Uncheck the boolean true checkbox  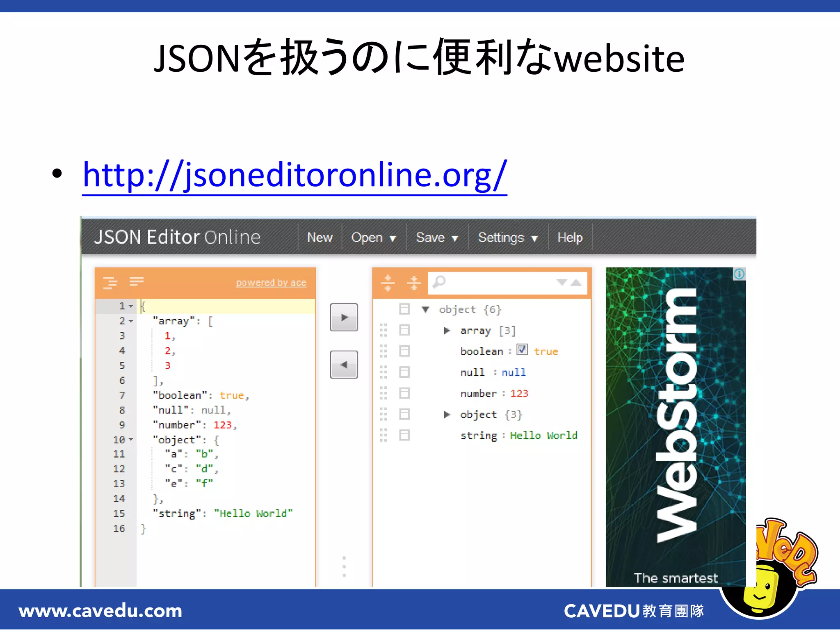pos(522,349)
